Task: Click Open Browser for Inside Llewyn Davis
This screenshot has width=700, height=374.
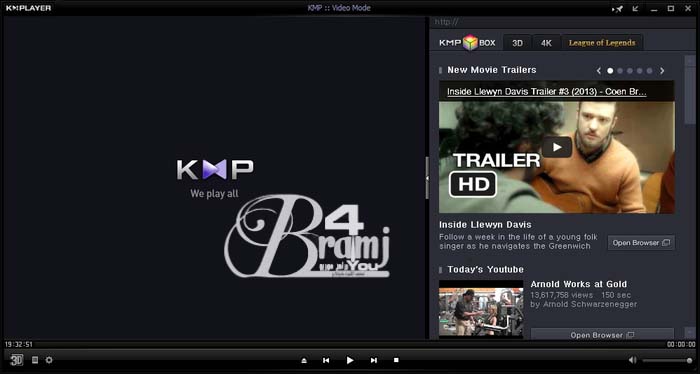Action: click(x=641, y=243)
